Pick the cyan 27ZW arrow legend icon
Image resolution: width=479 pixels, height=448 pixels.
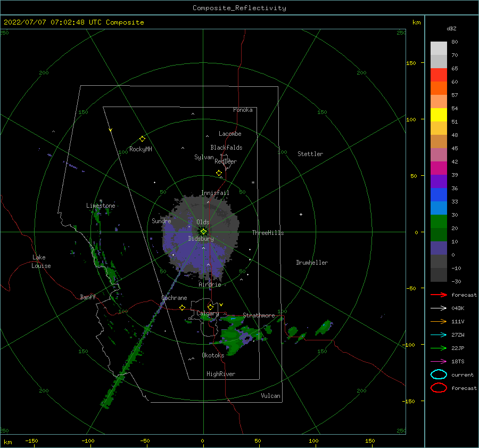coord(439,335)
